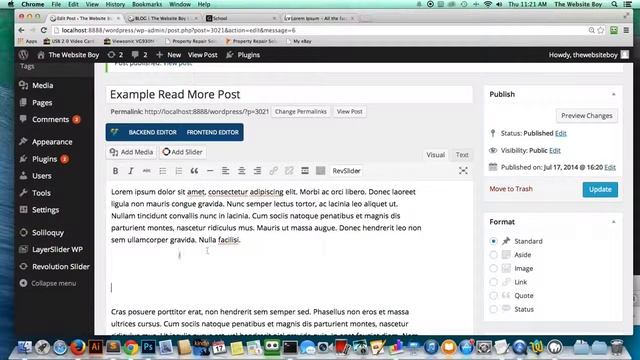This screenshot has width=640, height=360.
Task: Reload the browser page
Action: 44,30
